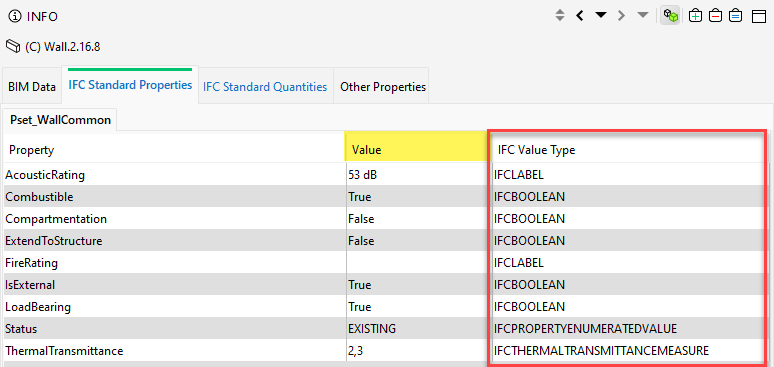Viewport: 774px width, 367px height.
Task: Click the window layout icon
Action: pyautogui.click(x=759, y=16)
